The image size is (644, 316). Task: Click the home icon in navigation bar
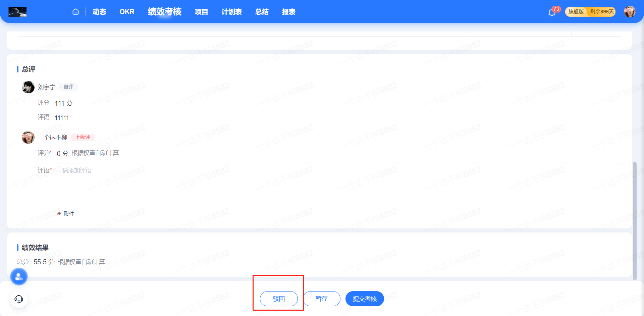[75, 12]
